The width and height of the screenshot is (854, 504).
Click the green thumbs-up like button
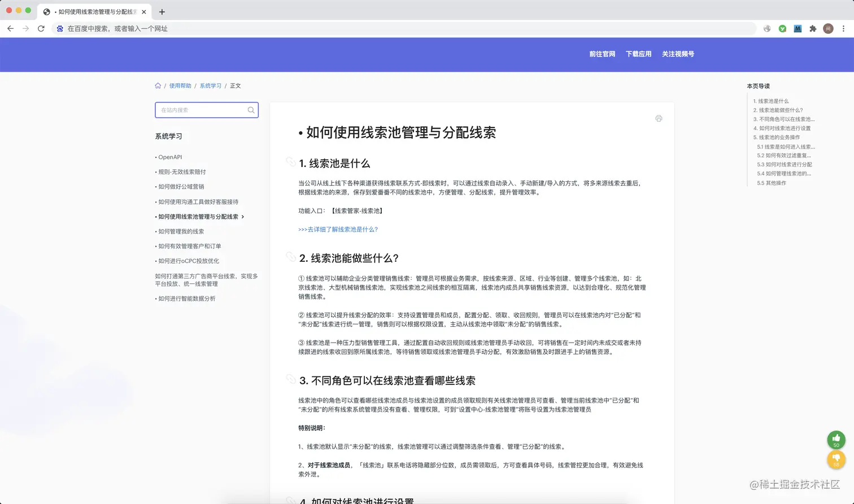tap(836, 440)
